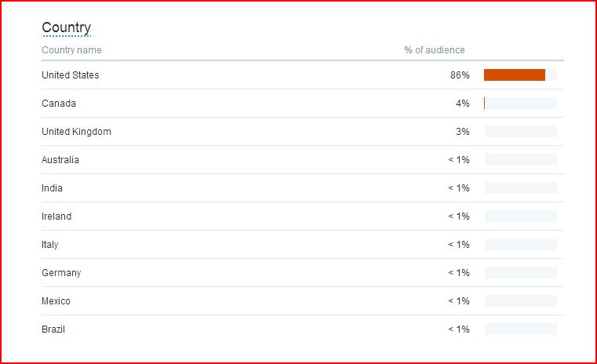
Task: Select the % of audience column header
Action: (435, 50)
